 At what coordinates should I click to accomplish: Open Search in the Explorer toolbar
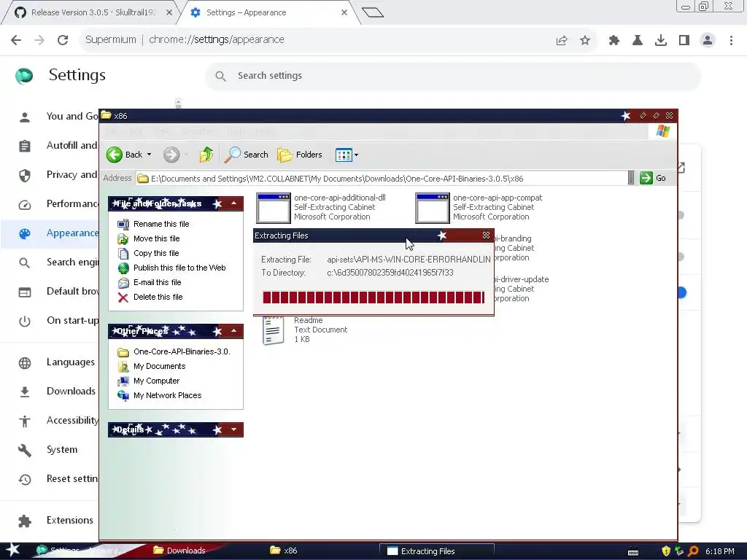coord(247,155)
